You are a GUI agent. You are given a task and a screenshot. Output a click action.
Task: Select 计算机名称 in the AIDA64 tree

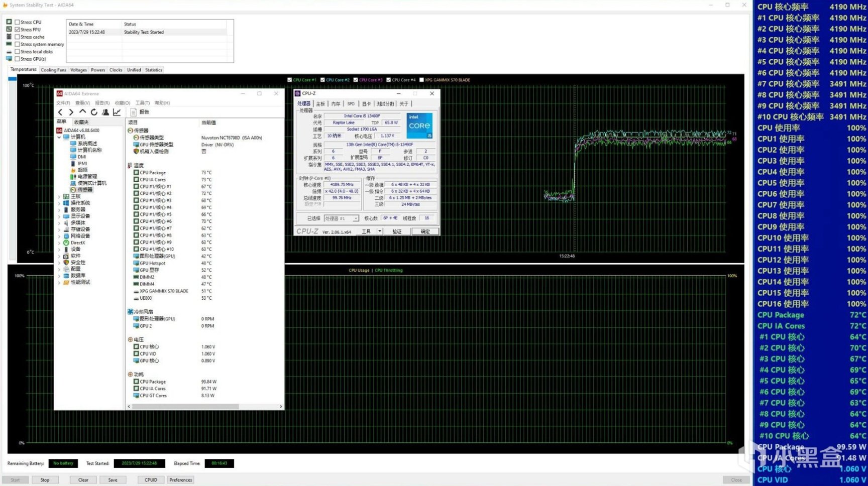[89, 150]
